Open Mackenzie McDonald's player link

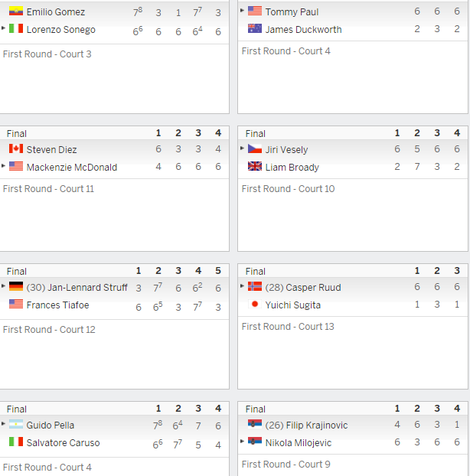pos(72,168)
